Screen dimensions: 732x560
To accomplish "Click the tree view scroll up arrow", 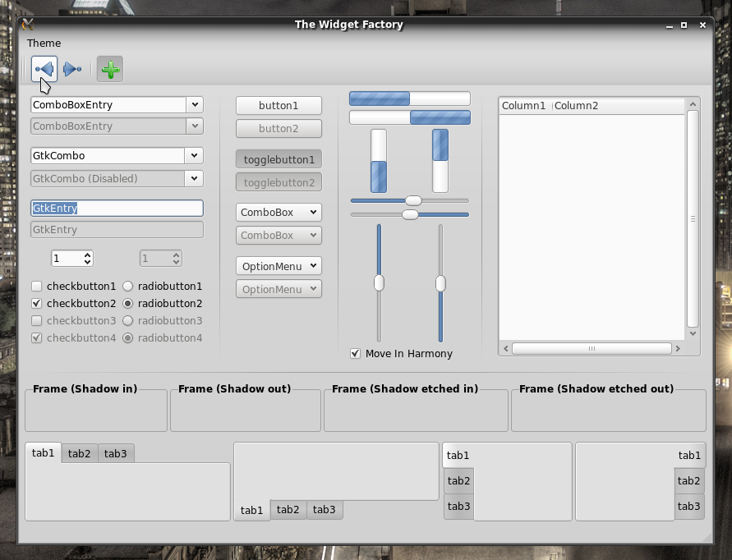I will click(693, 104).
